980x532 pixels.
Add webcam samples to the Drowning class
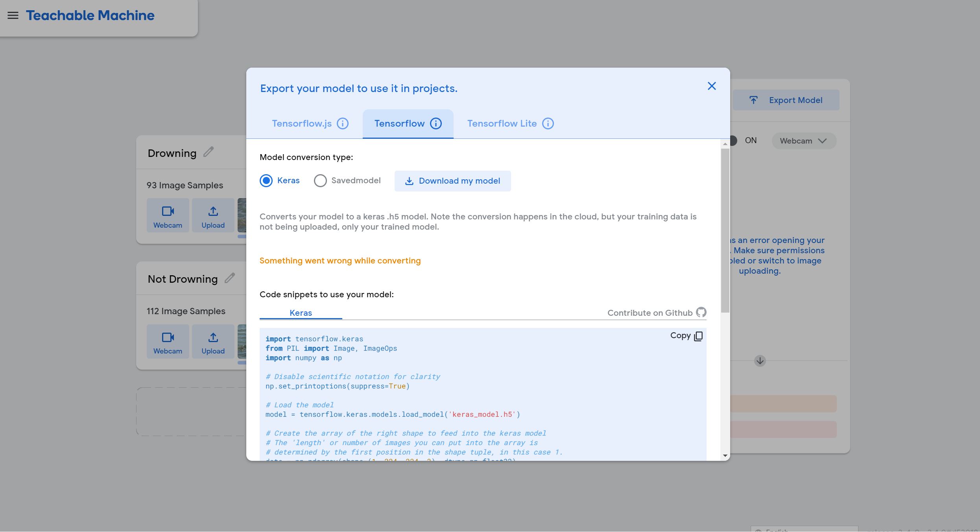point(168,215)
